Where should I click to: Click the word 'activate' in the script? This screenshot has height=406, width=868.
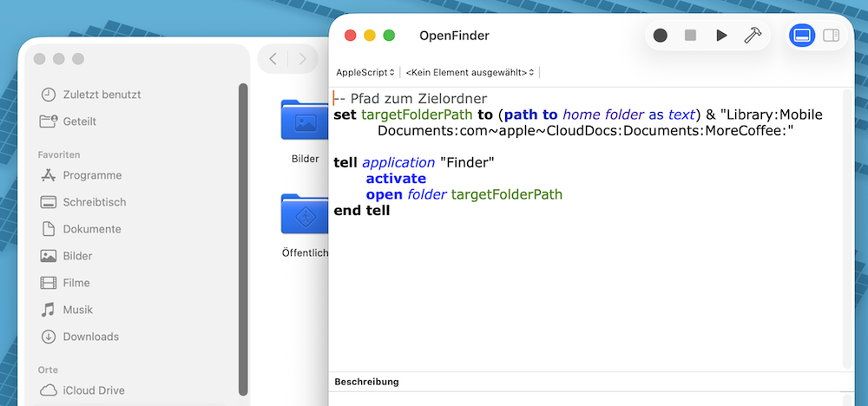coord(396,179)
